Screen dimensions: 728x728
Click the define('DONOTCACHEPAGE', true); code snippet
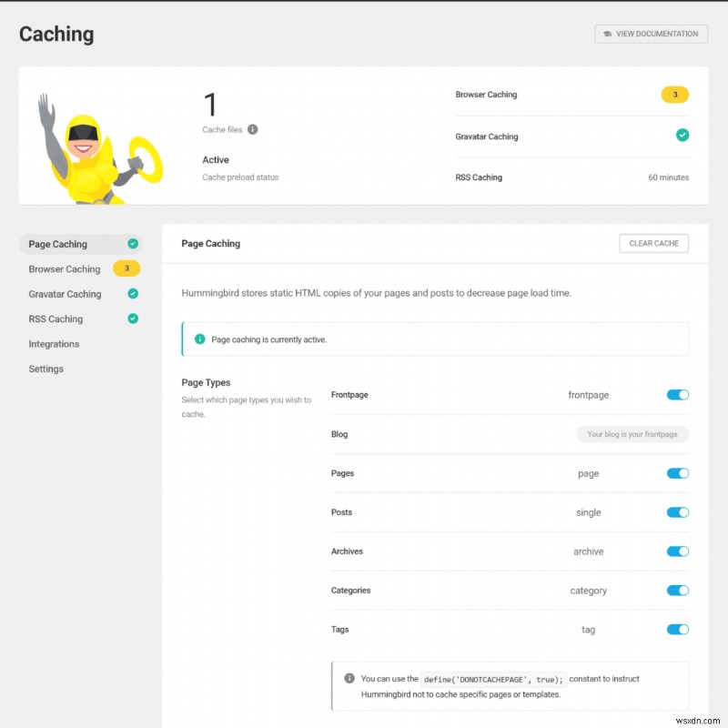tap(493, 679)
